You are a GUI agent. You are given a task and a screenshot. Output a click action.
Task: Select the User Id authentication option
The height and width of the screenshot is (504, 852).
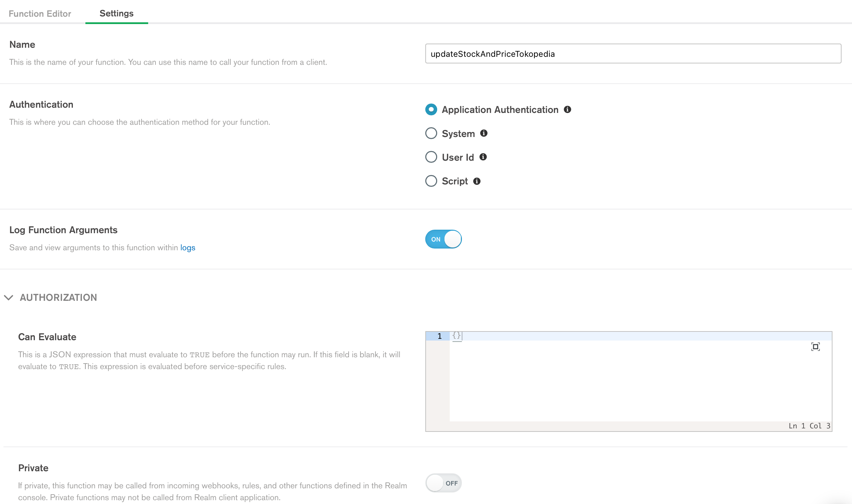pyautogui.click(x=431, y=157)
